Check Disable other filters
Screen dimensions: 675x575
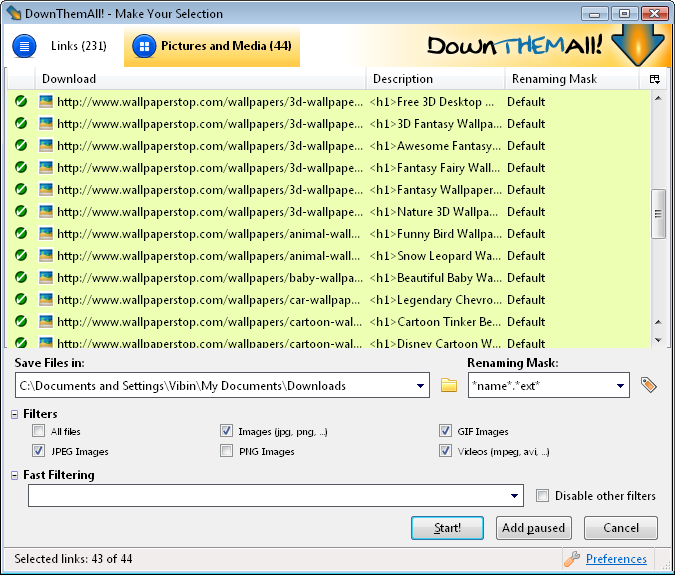point(542,495)
